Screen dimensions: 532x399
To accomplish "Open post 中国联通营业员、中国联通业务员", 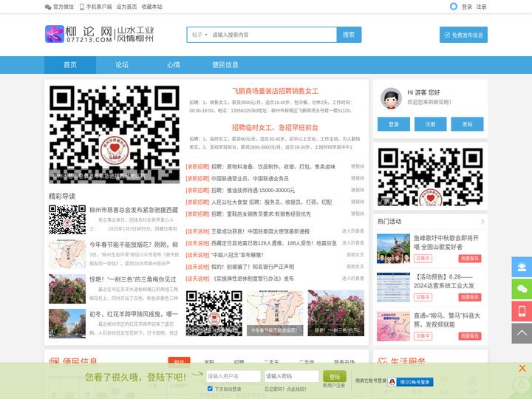I will (250, 179).
